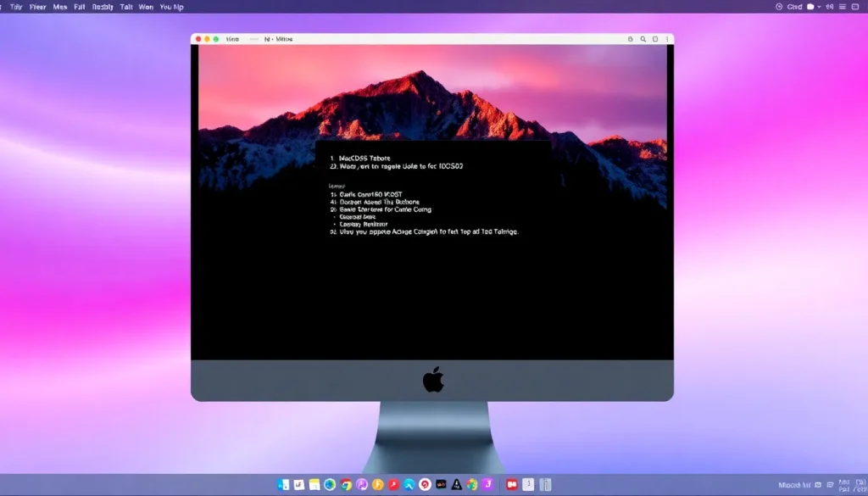The image size is (868, 496).
Task: Launch Google Chrome from the dock
Action: pyautogui.click(x=346, y=484)
